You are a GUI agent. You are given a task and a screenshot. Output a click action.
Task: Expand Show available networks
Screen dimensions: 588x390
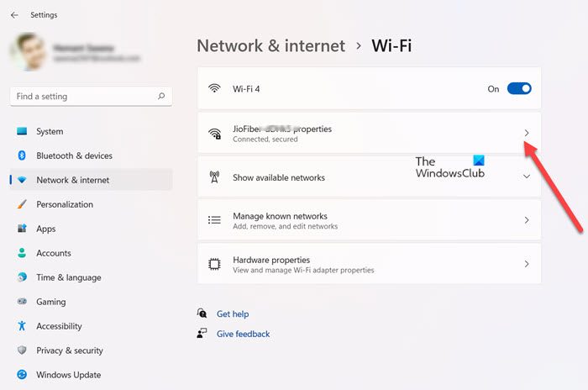click(527, 177)
